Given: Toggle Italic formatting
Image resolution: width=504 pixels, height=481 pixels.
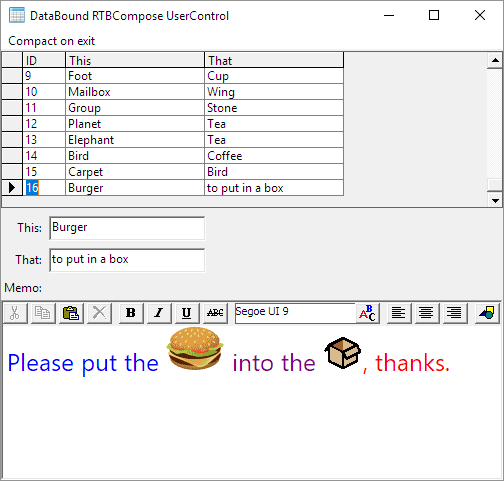Looking at the screenshot, I should click(159, 313).
